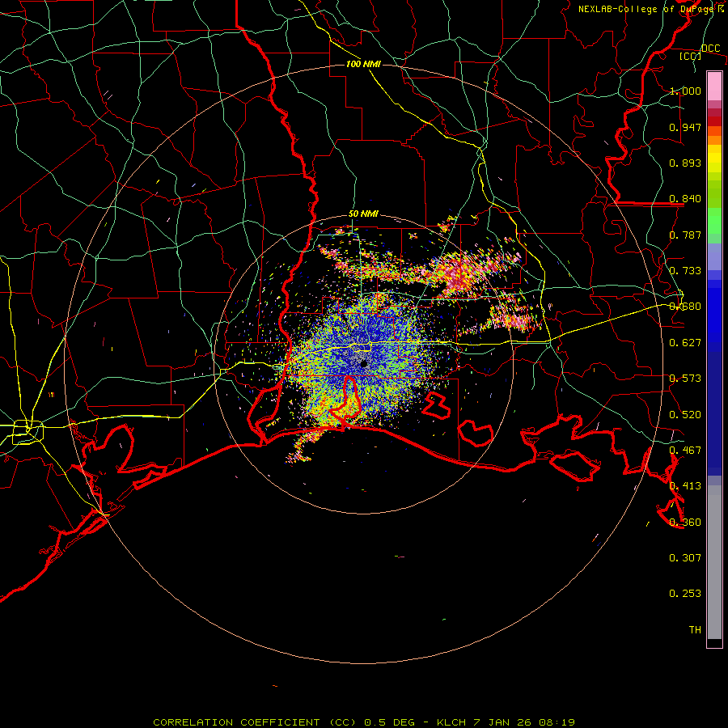Click the 0.253 color scale value
The width and height of the screenshot is (728, 728).
[685, 594]
